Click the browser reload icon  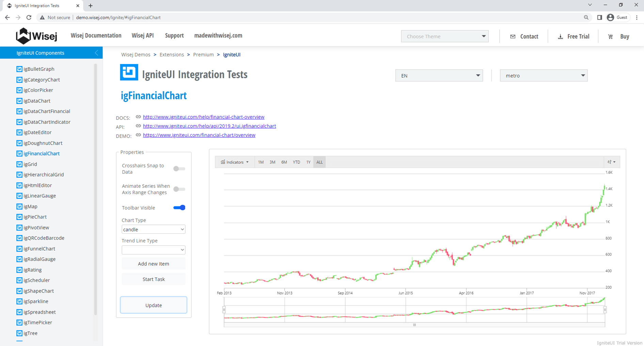click(29, 17)
